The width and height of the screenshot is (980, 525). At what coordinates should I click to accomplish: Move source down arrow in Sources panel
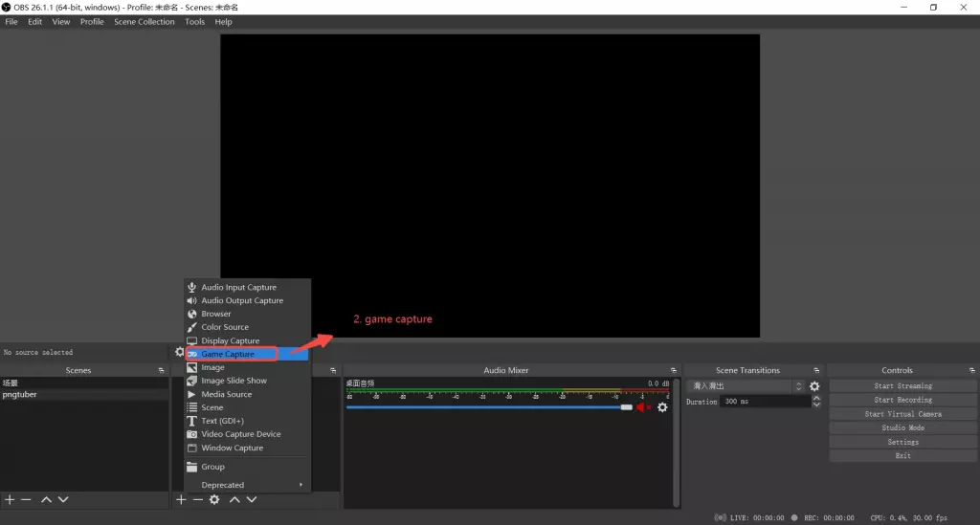click(x=252, y=500)
